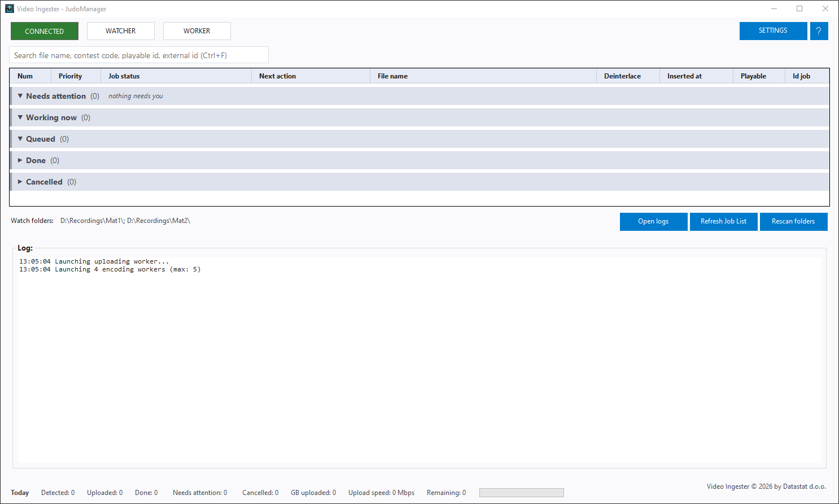
Task: Sort by the Priority column header
Action: tap(76, 76)
